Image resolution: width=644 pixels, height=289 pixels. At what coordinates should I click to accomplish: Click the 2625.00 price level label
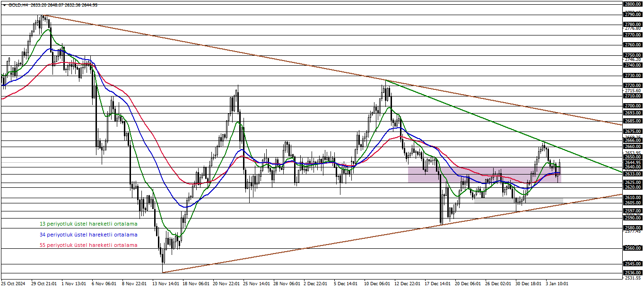(x=633, y=182)
